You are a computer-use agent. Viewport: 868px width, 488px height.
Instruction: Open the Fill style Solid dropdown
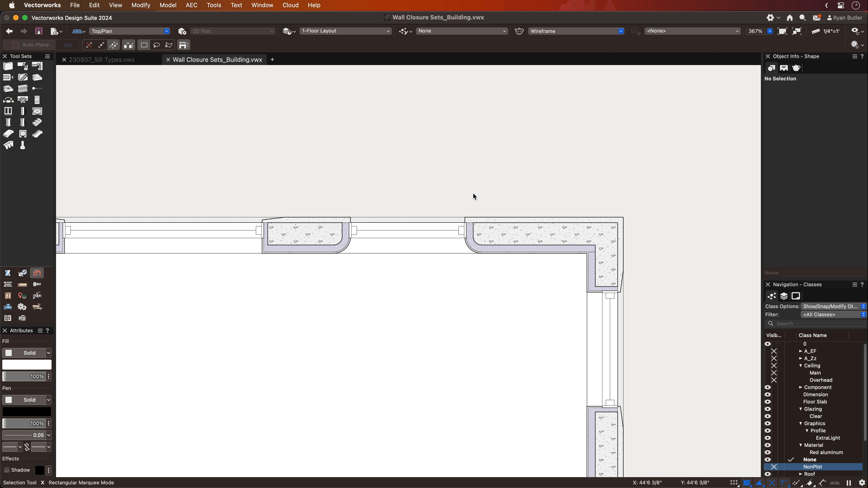[x=27, y=353]
